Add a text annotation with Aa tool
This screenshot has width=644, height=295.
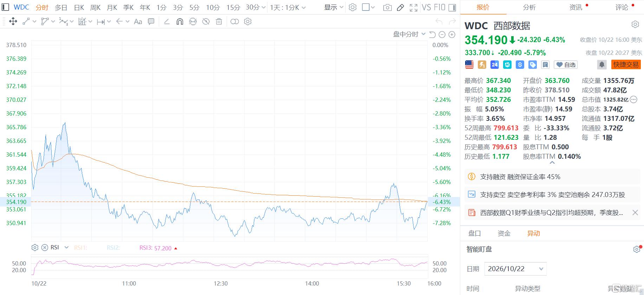138,21
